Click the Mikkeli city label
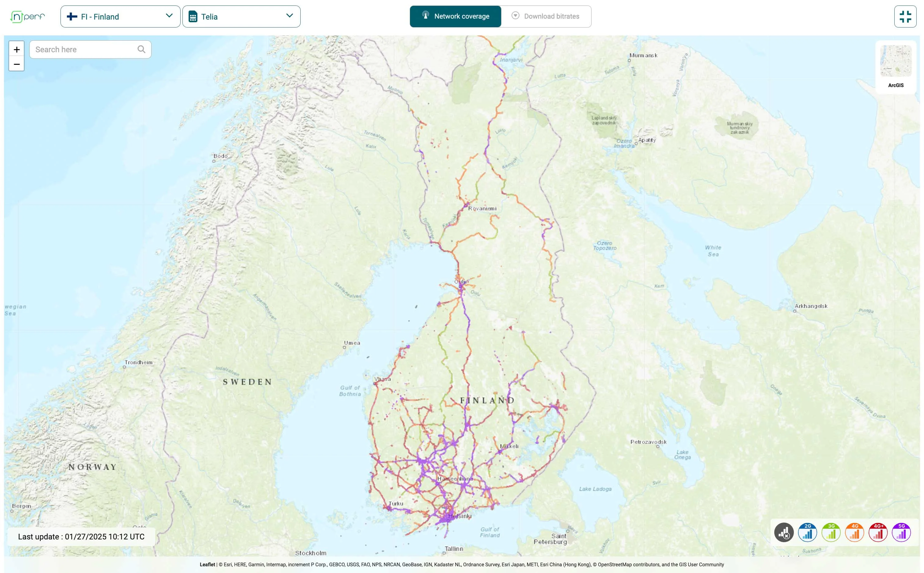 [509, 446]
